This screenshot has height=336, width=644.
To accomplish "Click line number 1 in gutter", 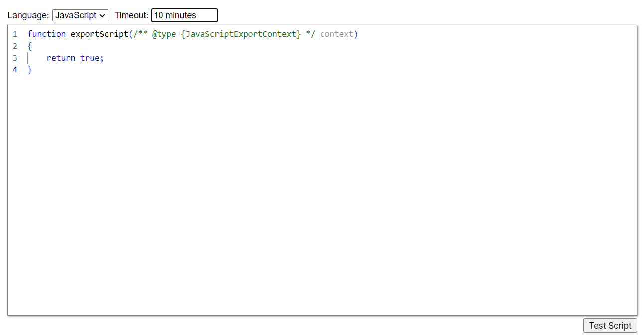I will point(15,34).
